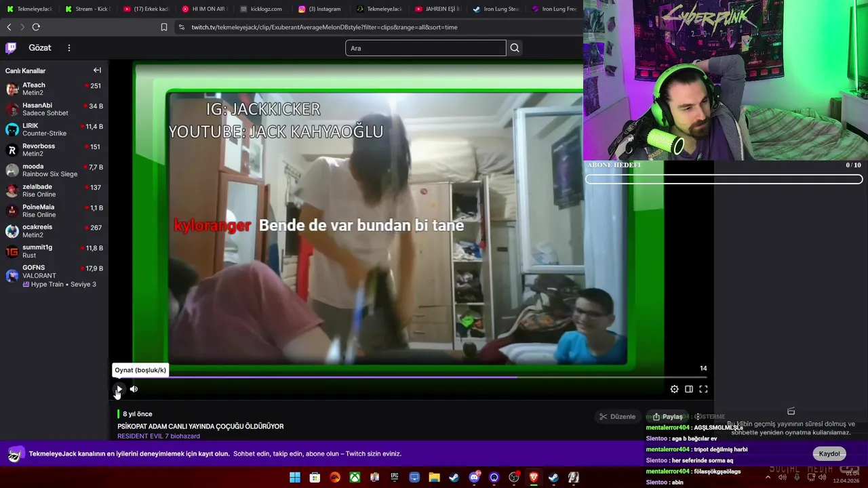Screen dimensions: 868x488
Task: Open zelalbade Rise Online channel
Action: (54, 190)
